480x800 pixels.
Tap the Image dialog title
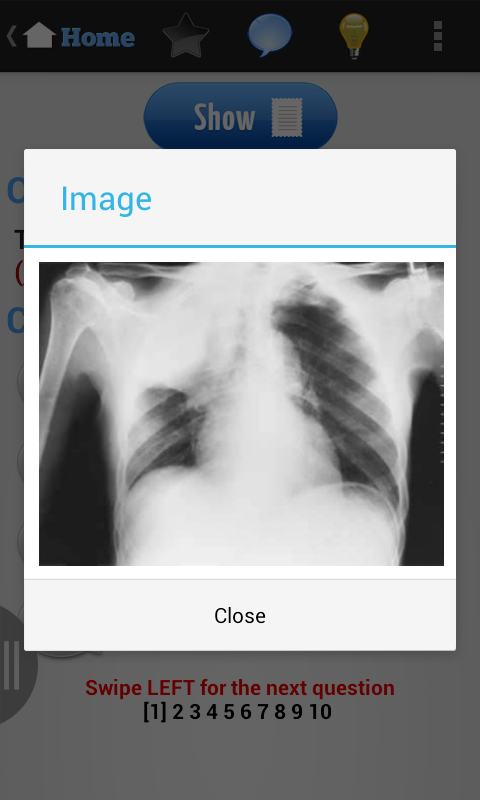coord(106,198)
